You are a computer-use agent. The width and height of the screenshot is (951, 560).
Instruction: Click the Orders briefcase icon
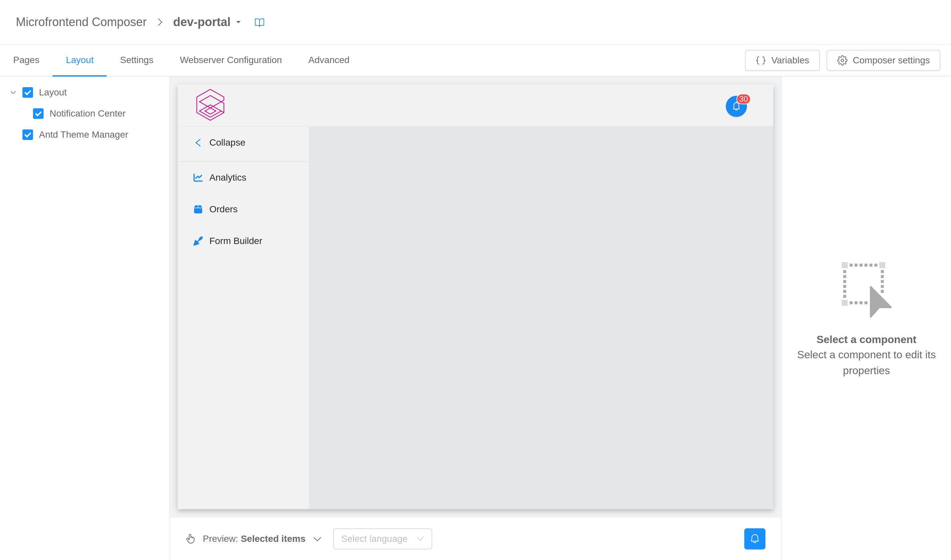198,209
